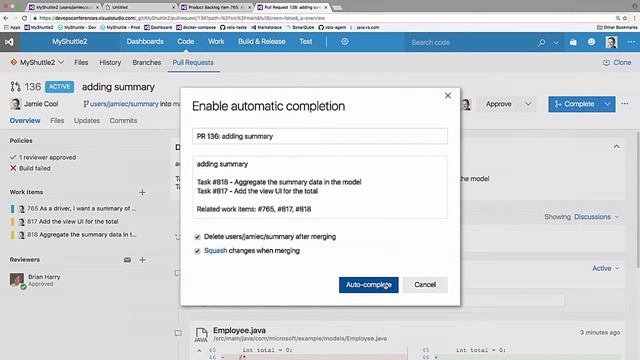Screen dimensions: 640x360
Task: Toggle squash changes when merging checkbox
Action: [198, 251]
